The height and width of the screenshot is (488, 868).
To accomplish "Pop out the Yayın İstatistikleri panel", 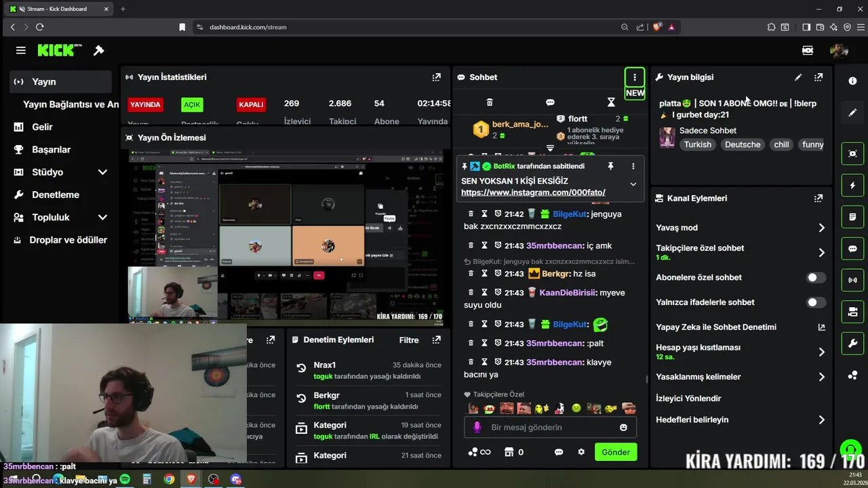I will click(436, 77).
